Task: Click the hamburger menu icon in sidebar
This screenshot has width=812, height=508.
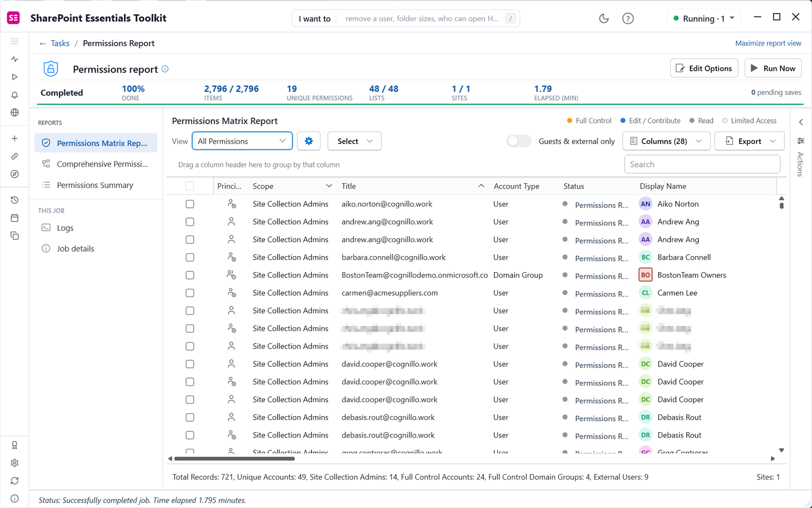Action: (15, 41)
